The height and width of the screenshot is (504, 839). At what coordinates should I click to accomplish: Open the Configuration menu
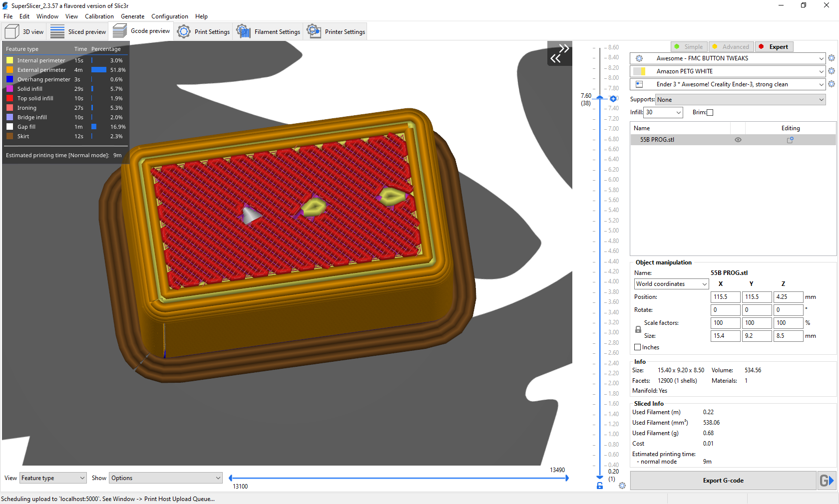pos(170,16)
